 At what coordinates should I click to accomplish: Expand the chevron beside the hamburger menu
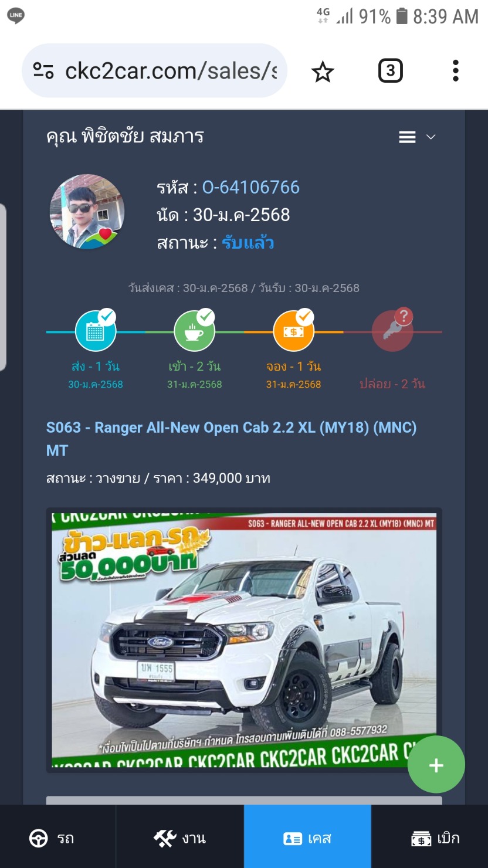coord(431,137)
